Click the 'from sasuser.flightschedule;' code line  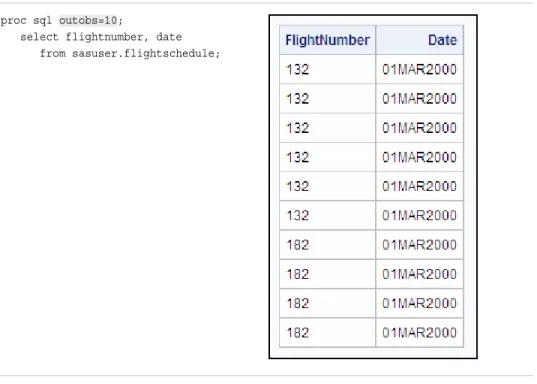(130, 53)
